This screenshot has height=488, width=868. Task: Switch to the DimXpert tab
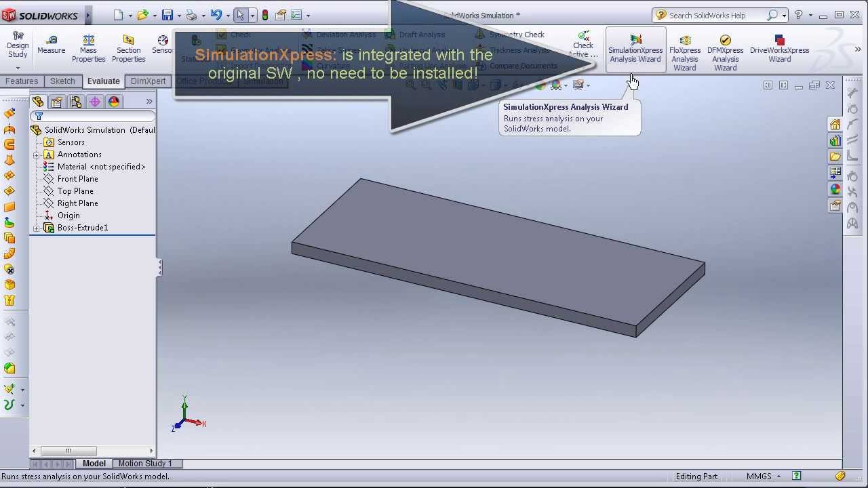coord(148,81)
